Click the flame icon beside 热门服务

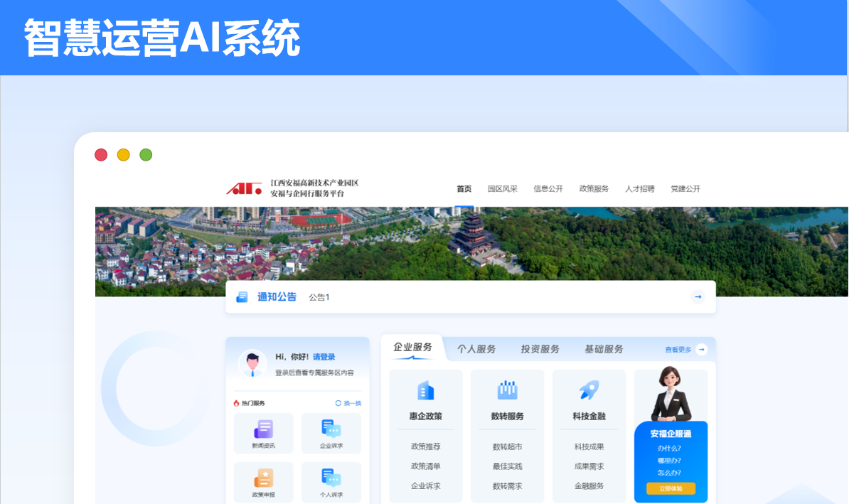point(236,403)
